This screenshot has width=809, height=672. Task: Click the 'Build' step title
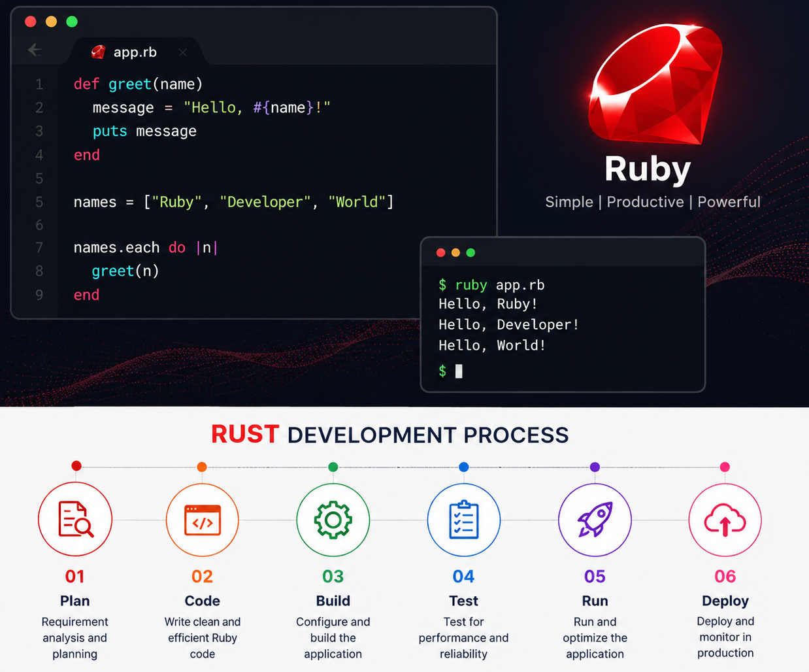333,601
